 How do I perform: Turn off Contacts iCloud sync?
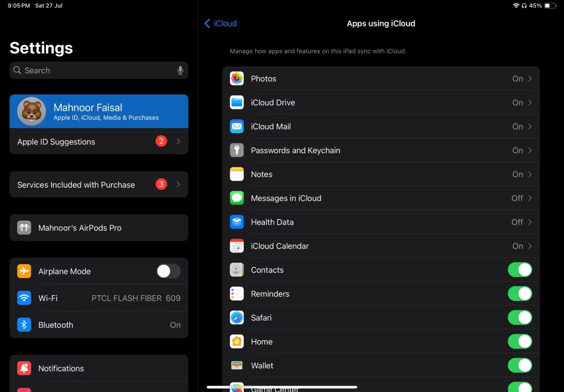tap(519, 270)
